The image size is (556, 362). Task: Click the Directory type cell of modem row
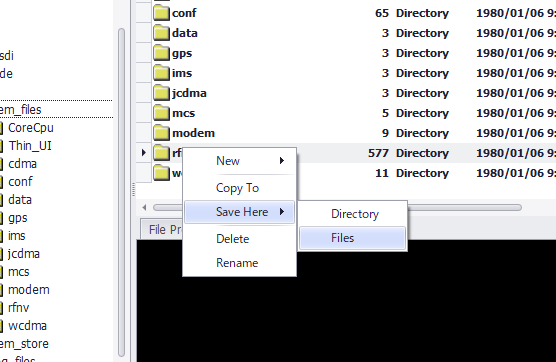point(422,133)
